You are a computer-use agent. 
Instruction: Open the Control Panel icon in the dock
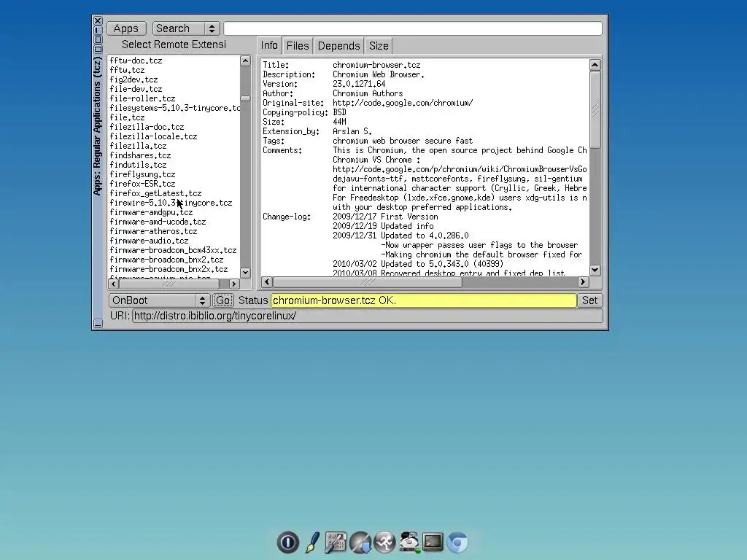[x=336, y=542]
